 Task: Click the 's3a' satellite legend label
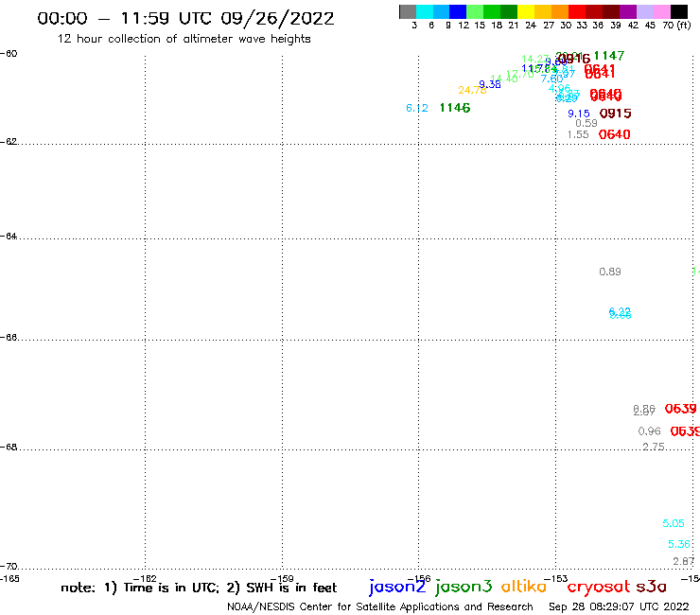[651, 587]
